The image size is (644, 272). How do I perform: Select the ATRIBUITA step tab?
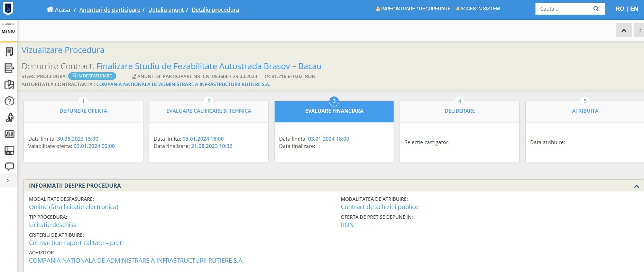[585, 111]
